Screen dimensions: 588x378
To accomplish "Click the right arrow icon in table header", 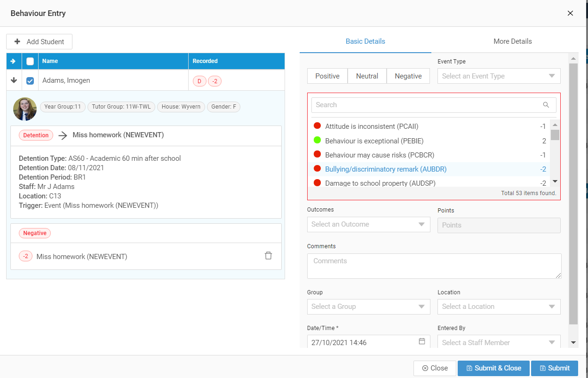I will click(x=13, y=61).
